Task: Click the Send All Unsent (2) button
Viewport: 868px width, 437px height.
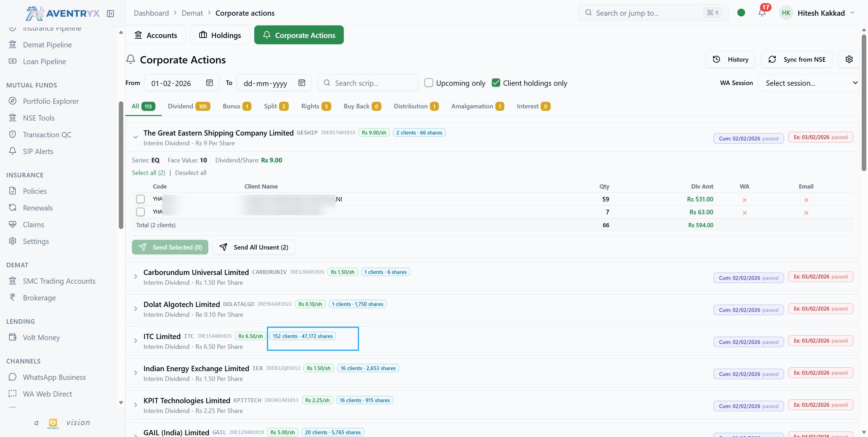Action: pyautogui.click(x=254, y=247)
